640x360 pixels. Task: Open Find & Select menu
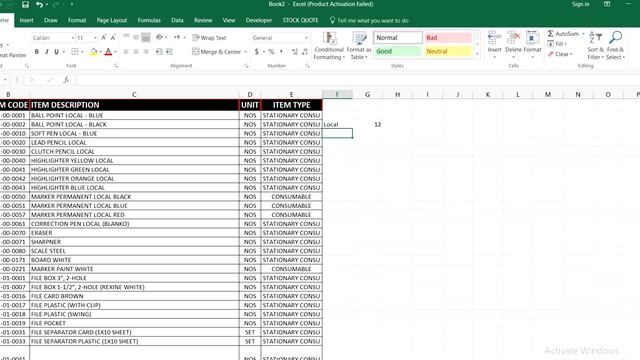click(x=615, y=45)
